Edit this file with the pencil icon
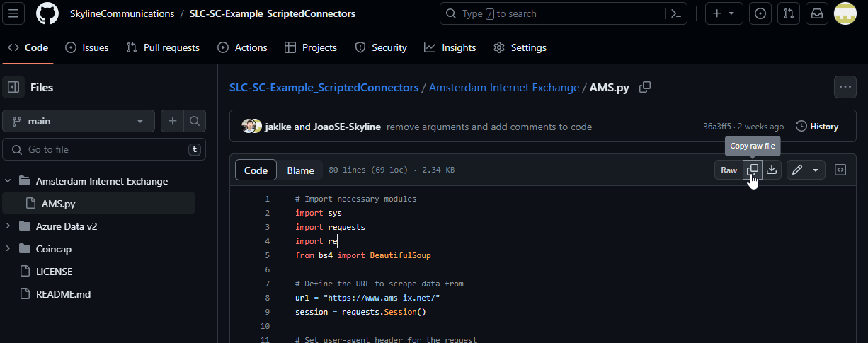The height and width of the screenshot is (343, 868). (x=797, y=170)
